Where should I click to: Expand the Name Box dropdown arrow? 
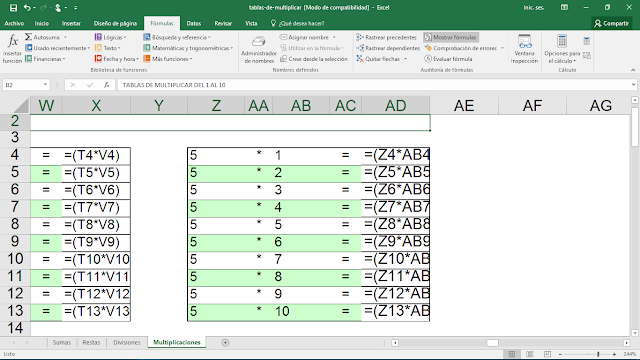(45, 85)
